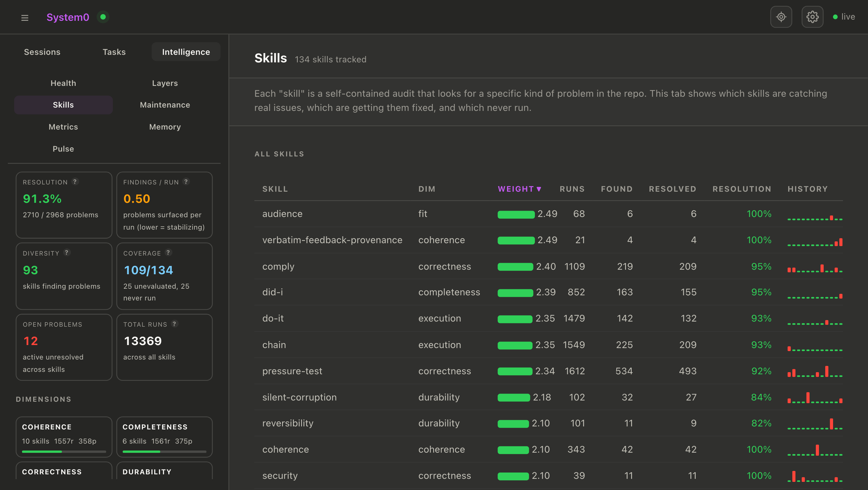The width and height of the screenshot is (868, 490).
Task: Switch to the Sessions tab
Action: pos(42,52)
